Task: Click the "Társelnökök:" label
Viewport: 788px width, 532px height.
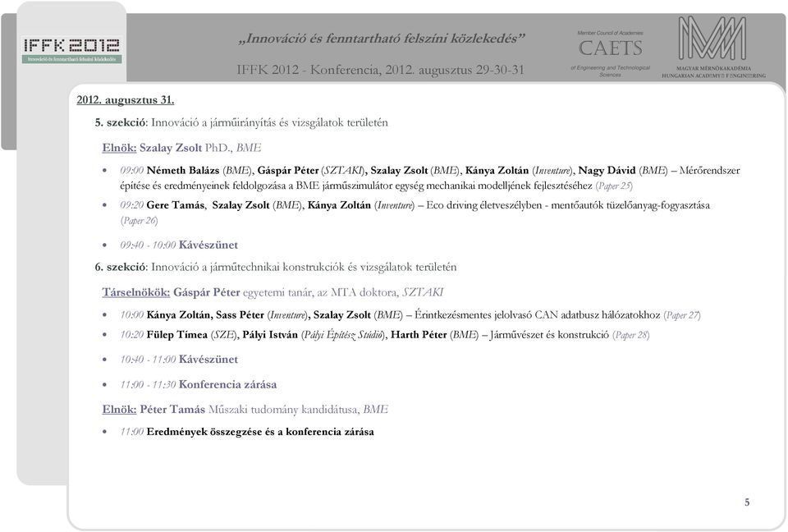Action: [x=135, y=292]
